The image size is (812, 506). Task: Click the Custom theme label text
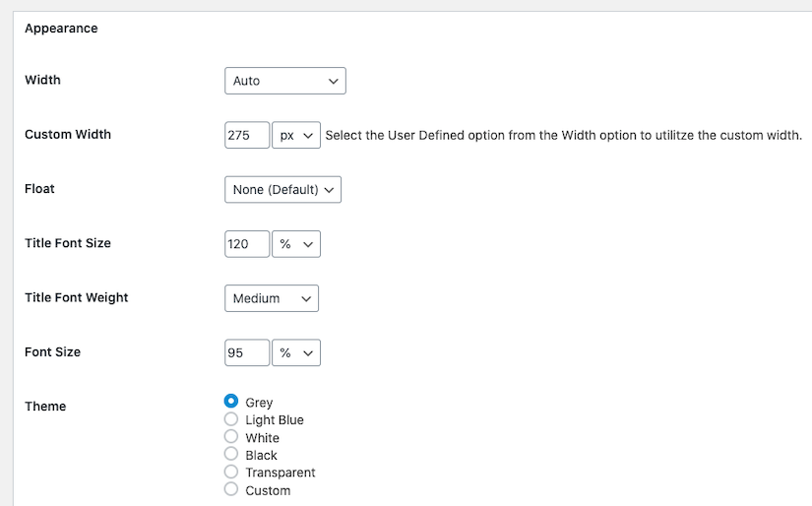(x=268, y=490)
